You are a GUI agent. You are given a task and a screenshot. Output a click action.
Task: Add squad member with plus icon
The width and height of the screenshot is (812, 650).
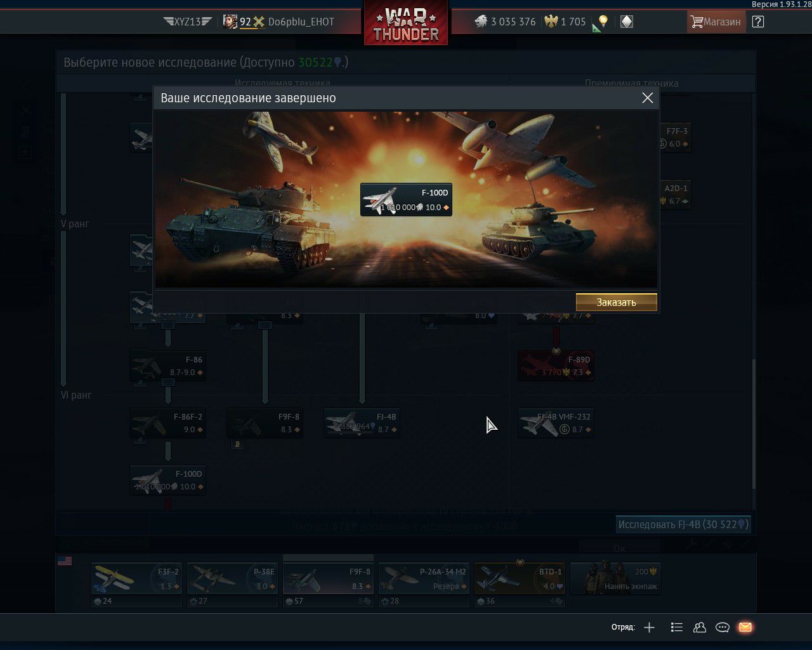(649, 627)
